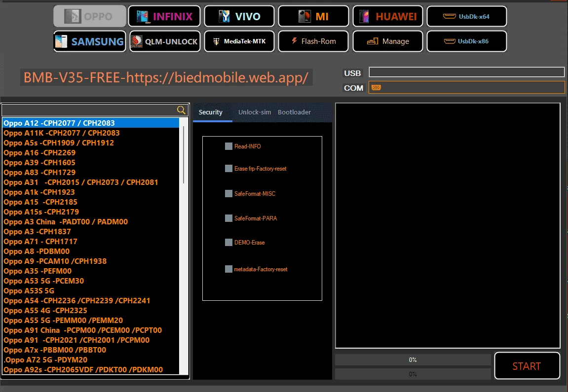Image resolution: width=568 pixels, height=392 pixels.
Task: Click the UsbDk-x64 driver button
Action: click(x=466, y=16)
